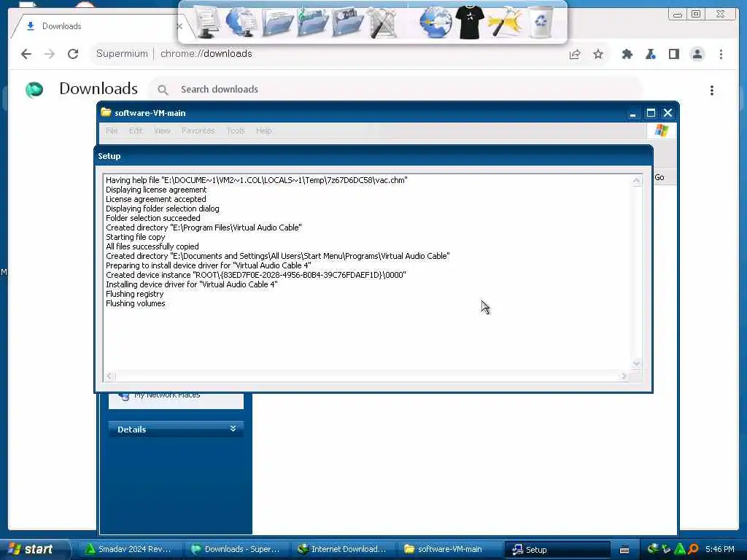This screenshot has width=747, height=560.
Task: Select 'Folder selection succeeded' log line
Action: (x=153, y=218)
